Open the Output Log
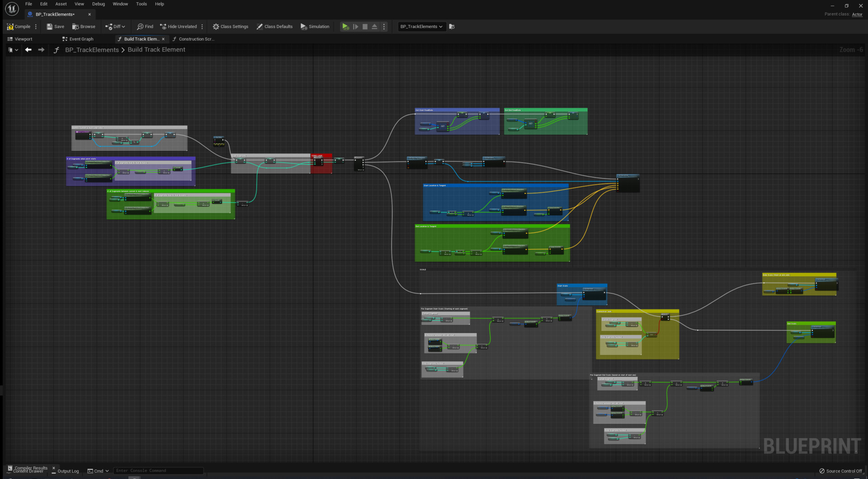 click(65, 471)
